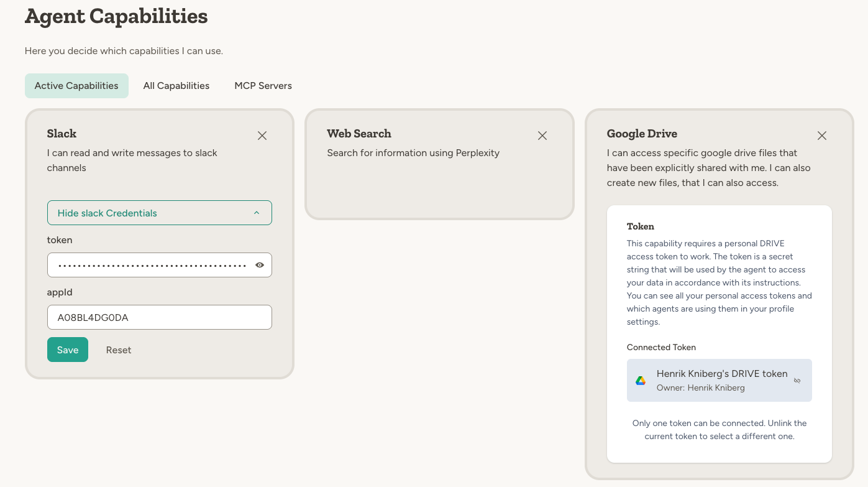Dismiss the Google Drive capability
868x487 pixels.
[821, 135]
